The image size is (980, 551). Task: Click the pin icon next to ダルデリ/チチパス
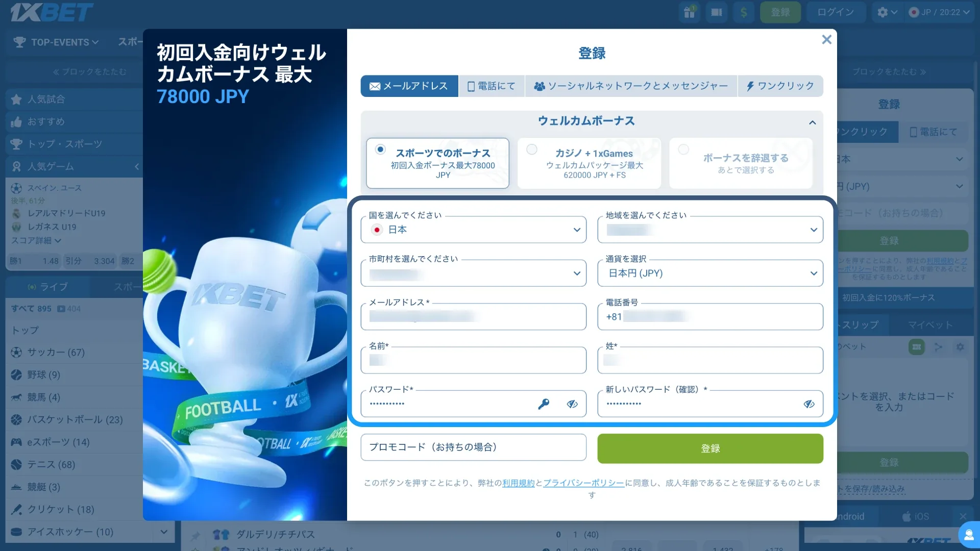coord(195,535)
